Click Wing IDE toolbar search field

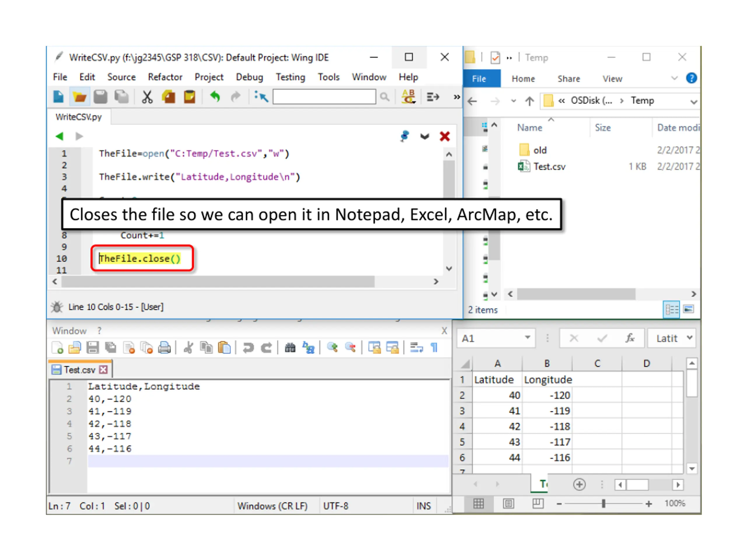tap(324, 97)
